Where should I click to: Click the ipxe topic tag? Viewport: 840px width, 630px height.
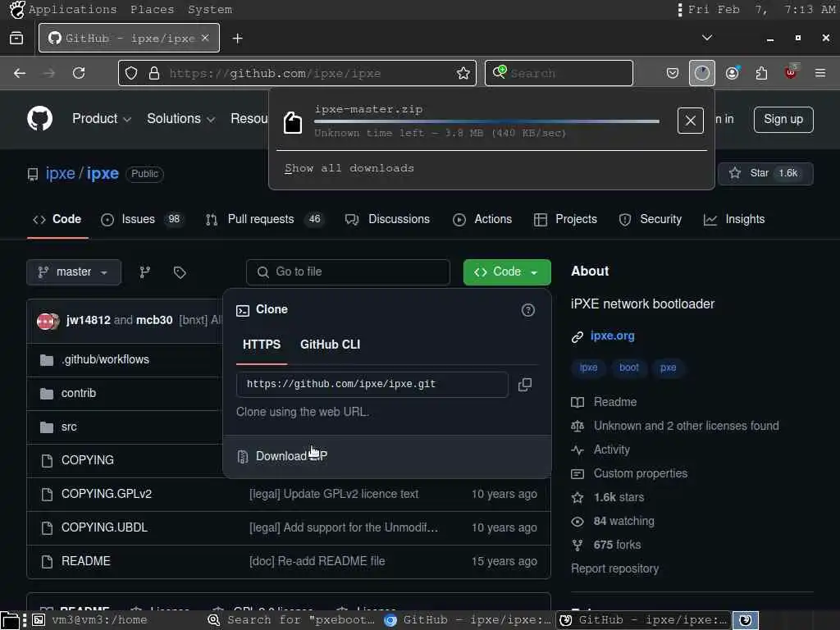(x=588, y=367)
